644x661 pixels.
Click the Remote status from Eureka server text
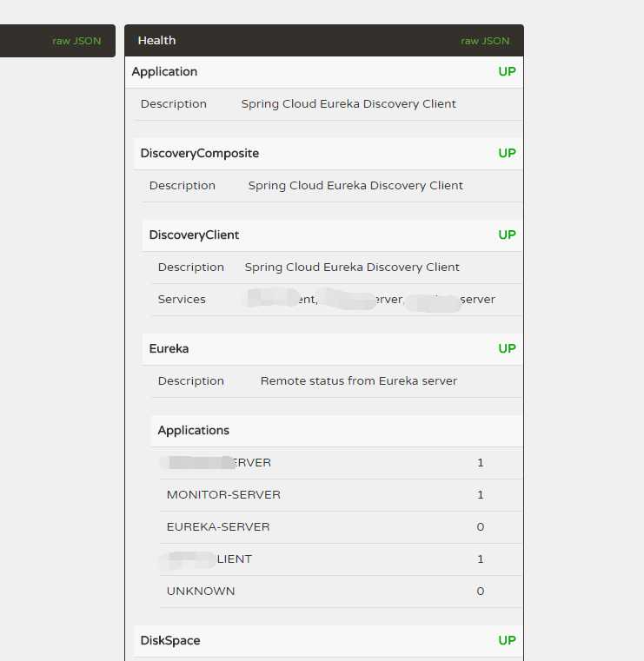[x=358, y=381]
